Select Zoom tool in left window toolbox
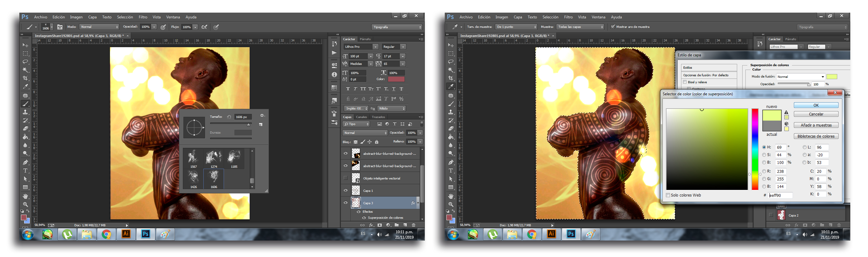The height and width of the screenshot is (257, 868). (x=25, y=204)
